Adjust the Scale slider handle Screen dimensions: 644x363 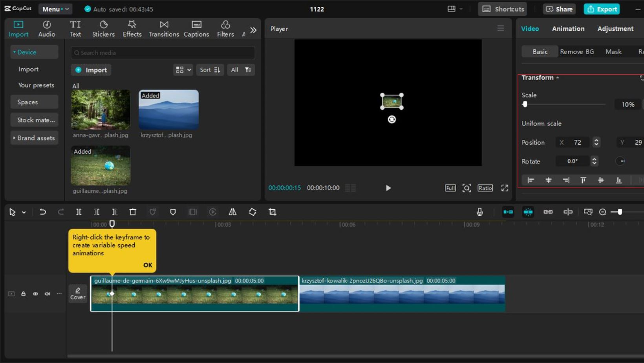[x=525, y=104]
